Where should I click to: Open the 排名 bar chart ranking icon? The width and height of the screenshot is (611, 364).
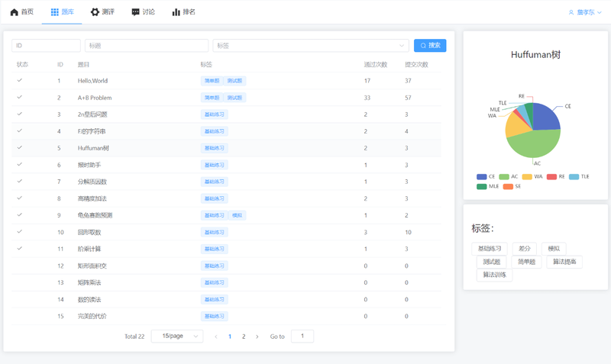pyautogui.click(x=176, y=12)
